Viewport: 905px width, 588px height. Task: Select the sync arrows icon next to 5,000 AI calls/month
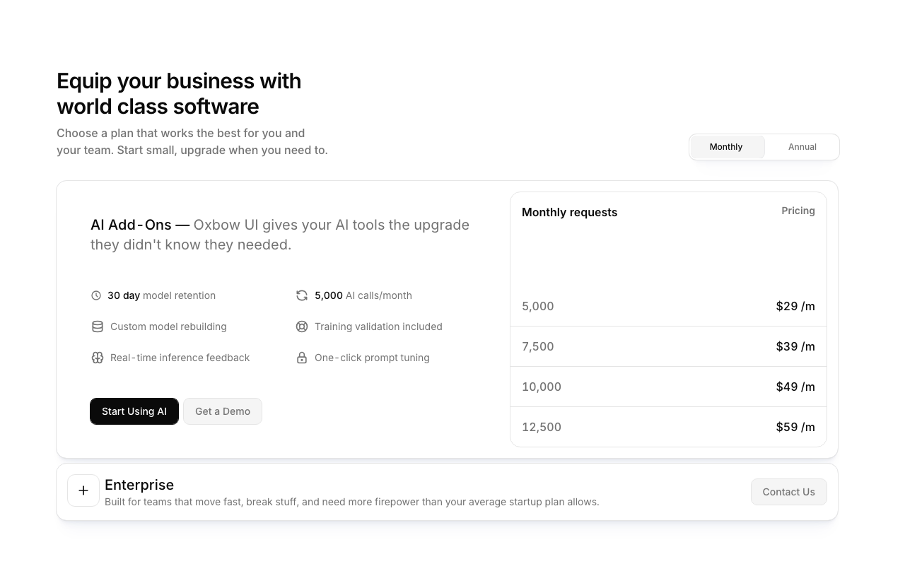click(302, 295)
